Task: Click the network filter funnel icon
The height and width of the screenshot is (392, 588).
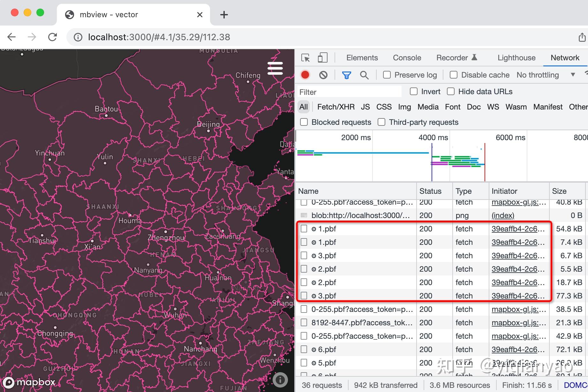Action: click(x=346, y=75)
